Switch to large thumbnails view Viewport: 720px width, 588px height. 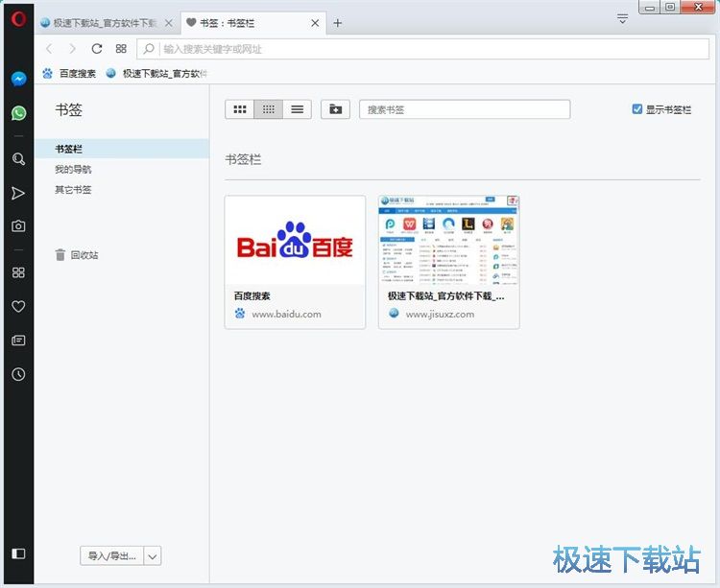pyautogui.click(x=240, y=109)
